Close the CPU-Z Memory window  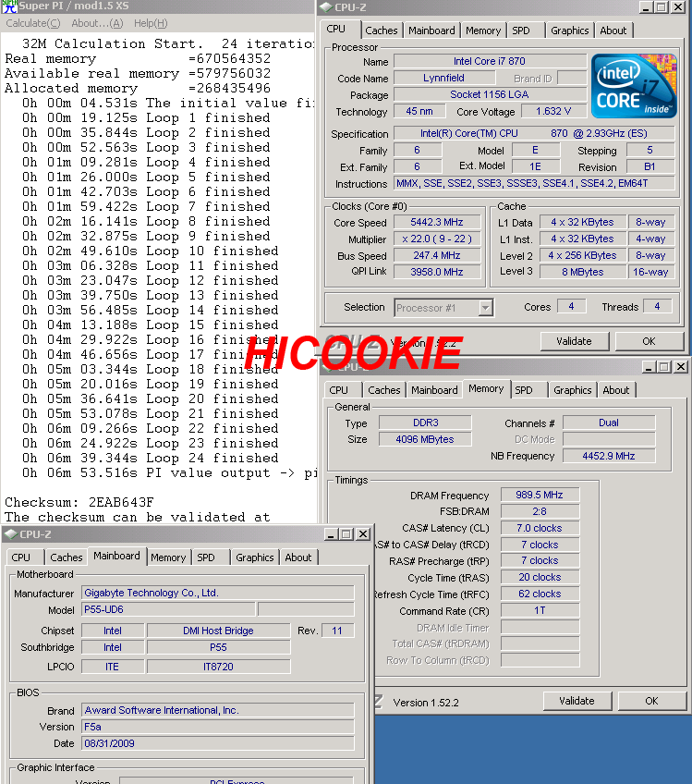click(x=681, y=368)
